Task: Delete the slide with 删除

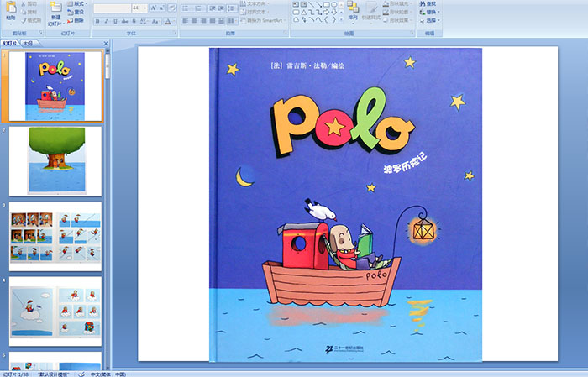Action: pyautogui.click(x=76, y=20)
